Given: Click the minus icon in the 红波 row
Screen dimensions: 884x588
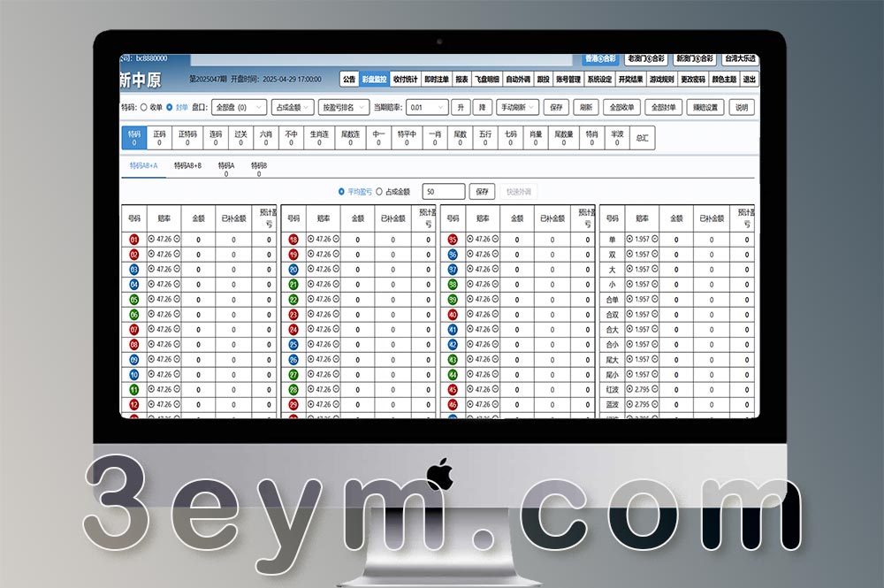Looking at the screenshot, I should tap(654, 389).
